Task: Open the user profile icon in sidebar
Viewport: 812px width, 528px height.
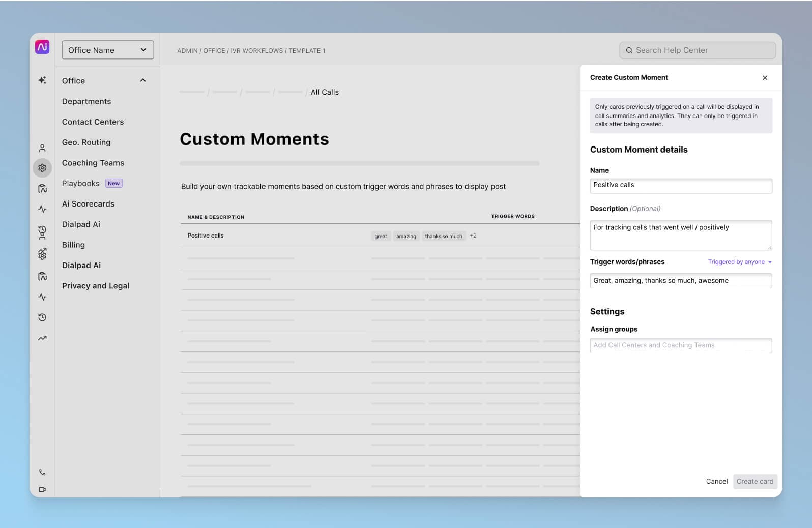Action: pyautogui.click(x=42, y=148)
